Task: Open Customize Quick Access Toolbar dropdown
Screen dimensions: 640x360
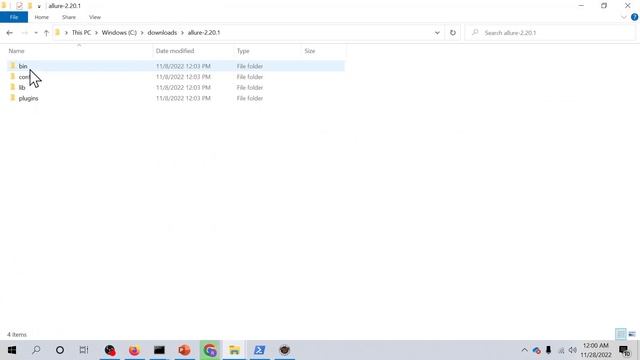Action: tap(39, 6)
